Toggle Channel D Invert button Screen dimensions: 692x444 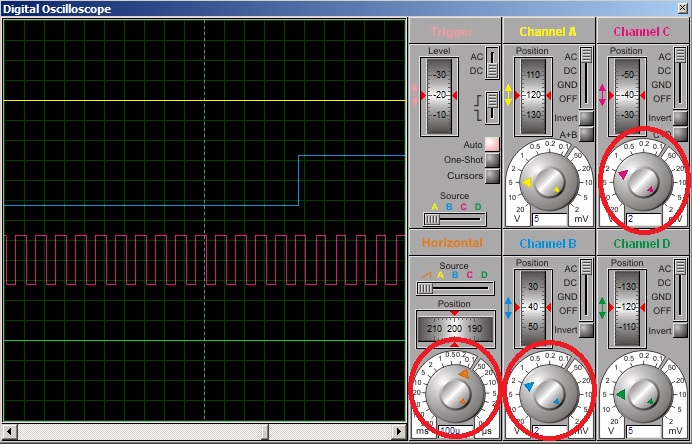680,330
